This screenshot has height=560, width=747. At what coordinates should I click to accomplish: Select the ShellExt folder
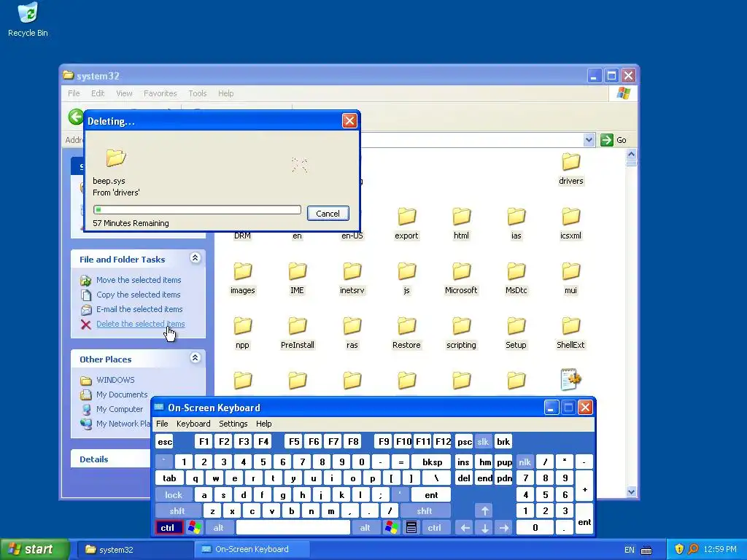[570, 332]
